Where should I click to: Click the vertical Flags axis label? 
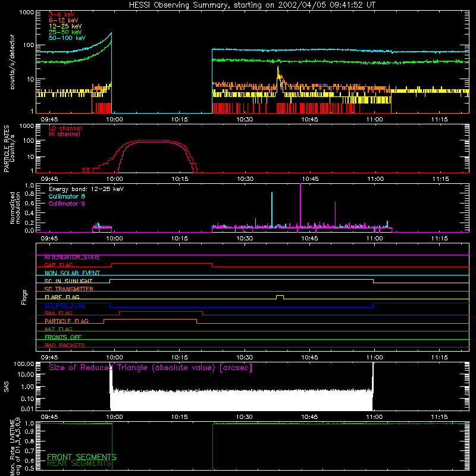click(24, 297)
